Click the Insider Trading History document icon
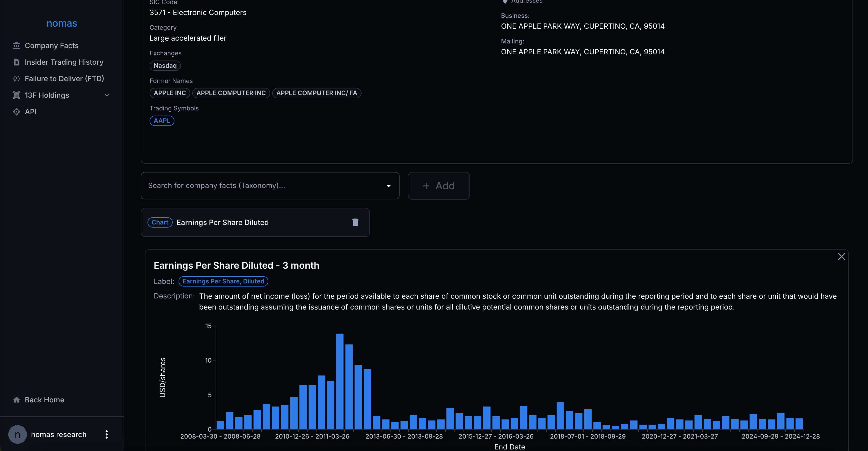 click(17, 62)
